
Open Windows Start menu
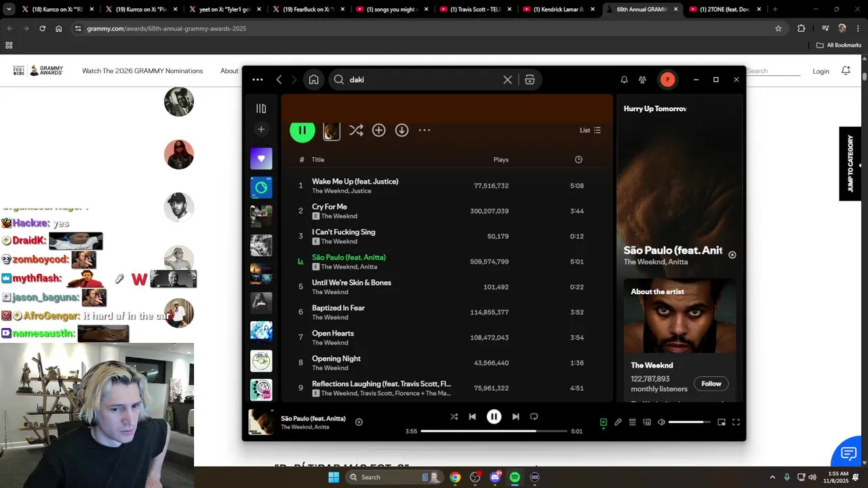(x=334, y=477)
